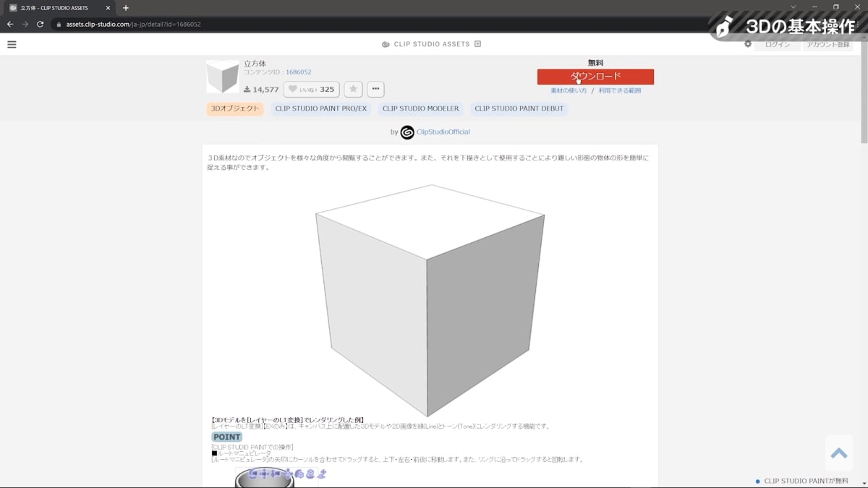Open the hamburger menu icon

pyautogui.click(x=12, y=44)
